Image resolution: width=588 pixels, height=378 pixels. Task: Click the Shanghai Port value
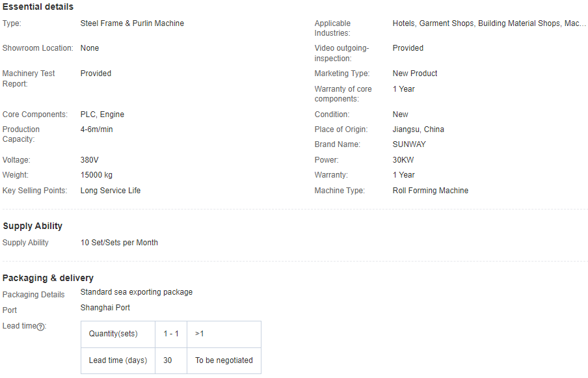tap(105, 308)
